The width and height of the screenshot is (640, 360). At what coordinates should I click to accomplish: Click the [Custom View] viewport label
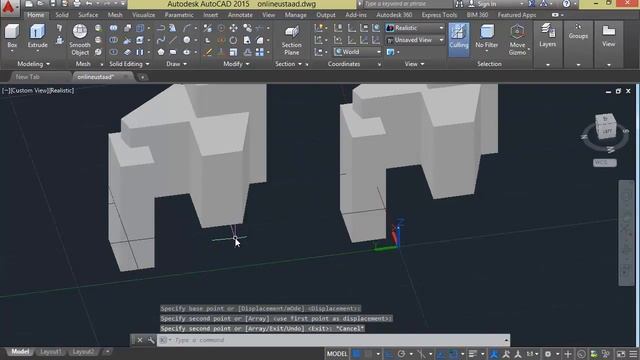click(x=29, y=91)
